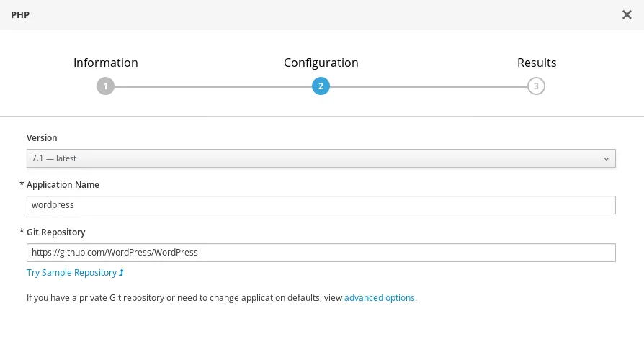Click into the Git Repository URL field
This screenshot has height=339, width=644.
pos(321,253)
